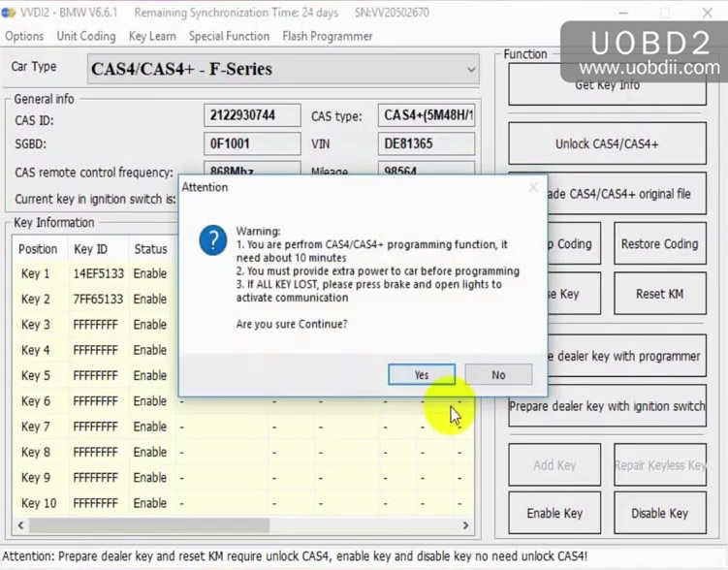Viewport: 728px width, 570px height.
Task: Click the Unlock CAS4/CAS4+ button
Action: (x=607, y=143)
